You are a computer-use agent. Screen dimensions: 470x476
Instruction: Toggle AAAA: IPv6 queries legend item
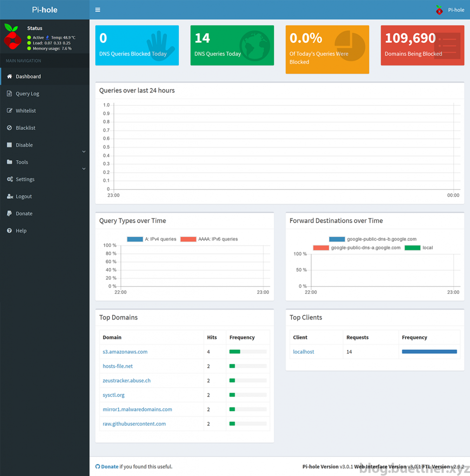click(x=209, y=239)
